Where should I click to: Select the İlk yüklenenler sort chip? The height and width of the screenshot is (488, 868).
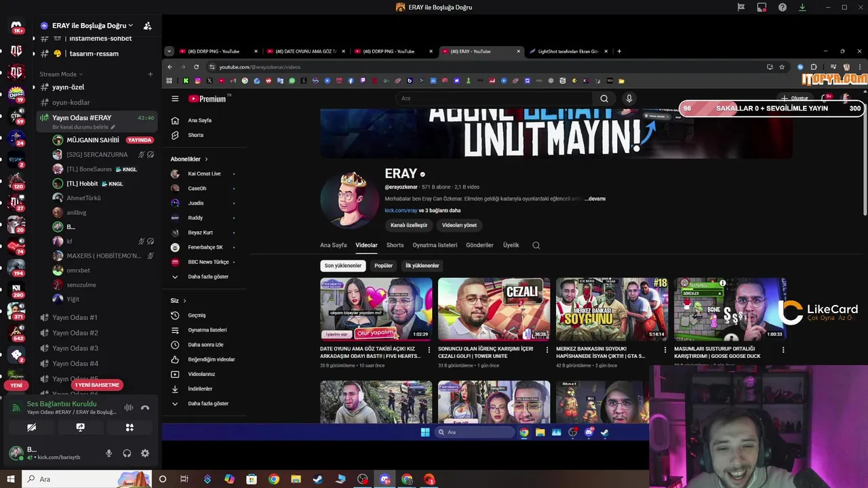click(422, 266)
